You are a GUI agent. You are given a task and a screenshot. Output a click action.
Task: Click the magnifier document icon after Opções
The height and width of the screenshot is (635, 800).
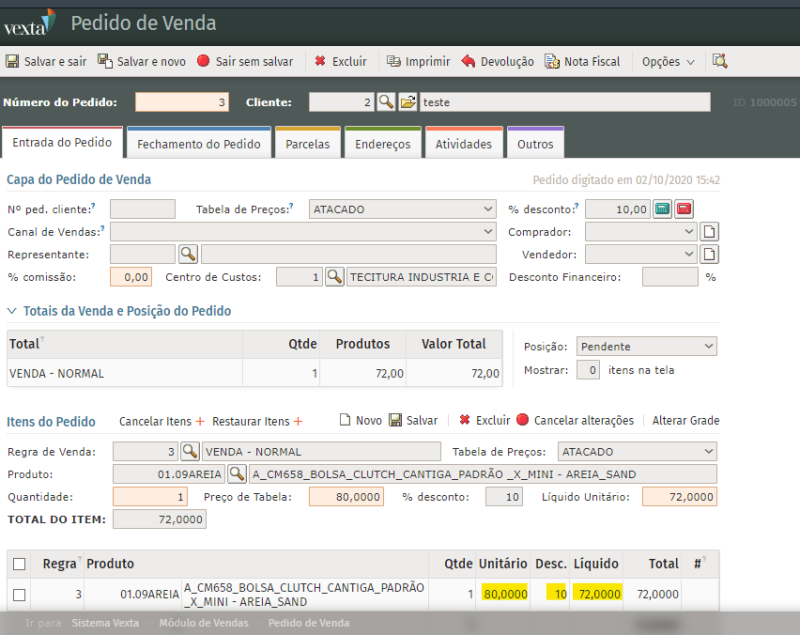(719, 61)
